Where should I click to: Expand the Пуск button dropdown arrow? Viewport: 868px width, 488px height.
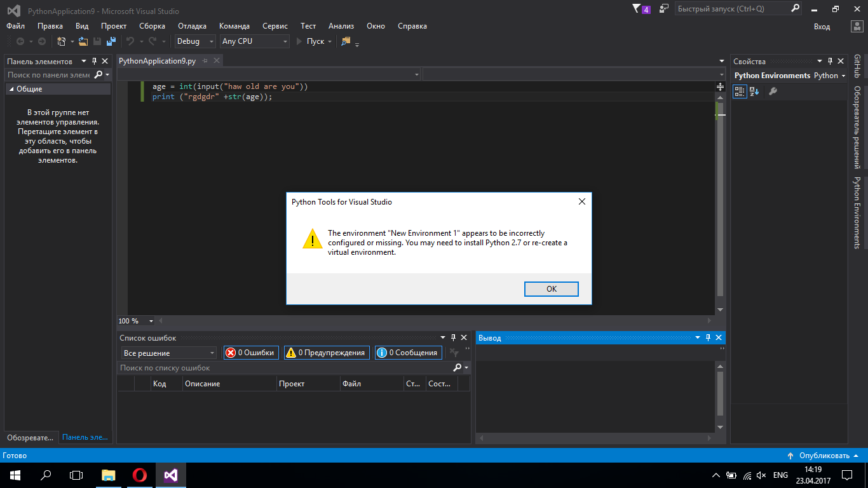point(329,41)
